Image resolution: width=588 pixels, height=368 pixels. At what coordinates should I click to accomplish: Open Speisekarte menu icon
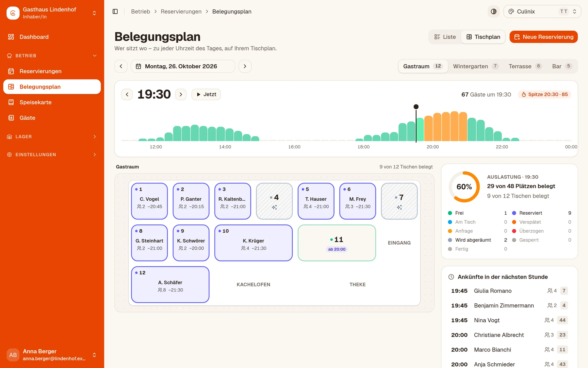11,102
